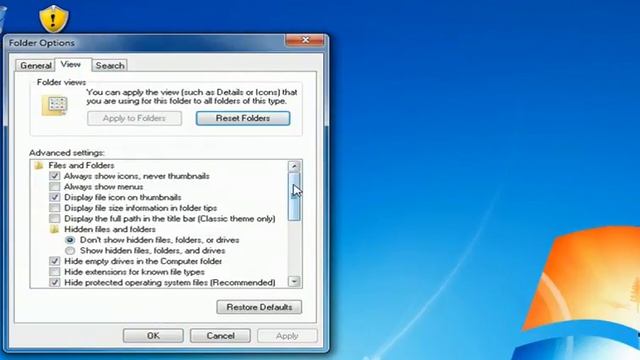Click the advanced settings scroll down arrow
Screen dimensions: 640x360
(294, 281)
